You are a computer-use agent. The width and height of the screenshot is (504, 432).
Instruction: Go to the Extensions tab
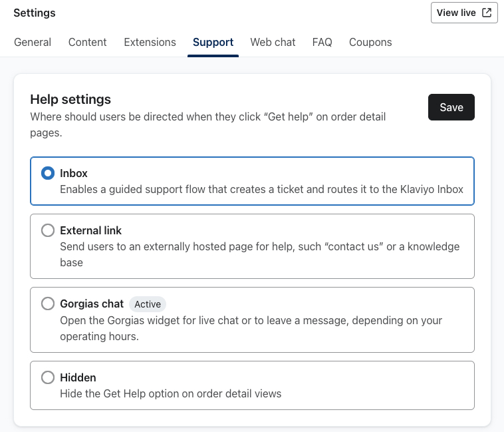pos(150,42)
